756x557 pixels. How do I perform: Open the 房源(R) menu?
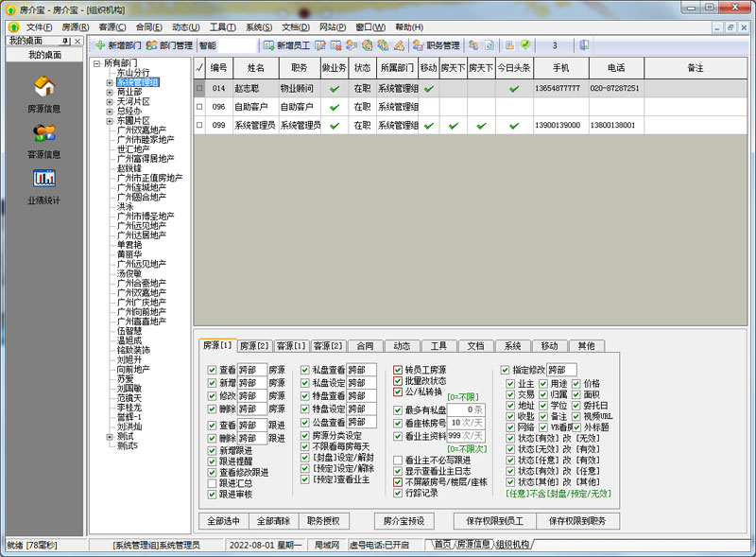point(76,27)
